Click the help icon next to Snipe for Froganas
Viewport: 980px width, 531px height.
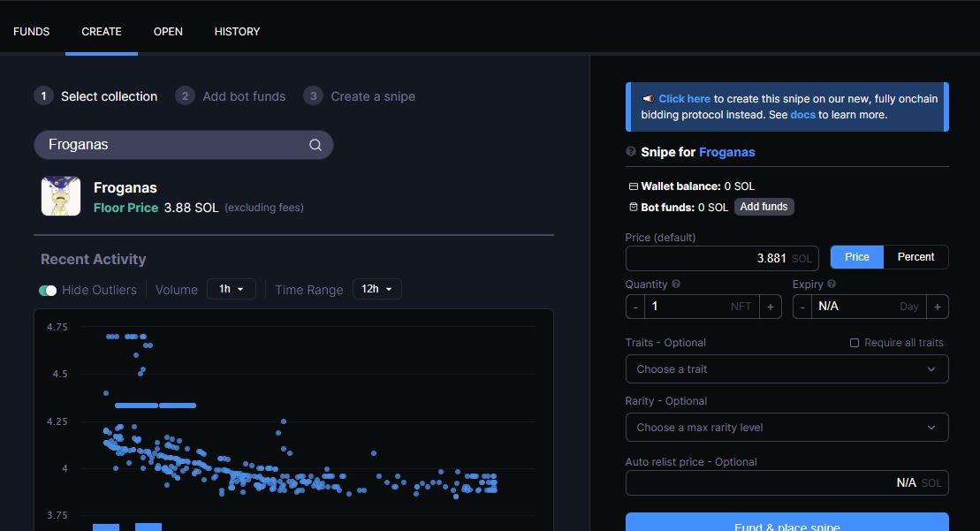[629, 151]
